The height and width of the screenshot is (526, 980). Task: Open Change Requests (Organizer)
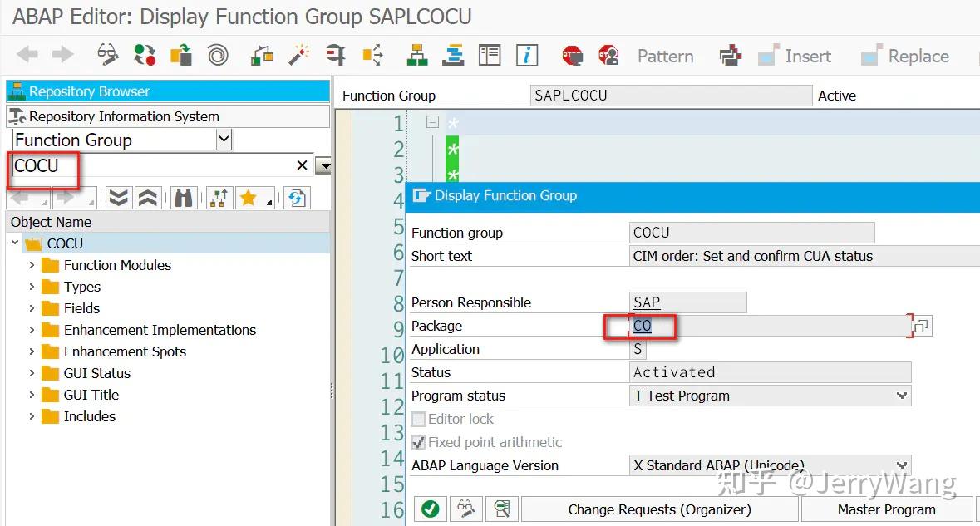coord(659,509)
